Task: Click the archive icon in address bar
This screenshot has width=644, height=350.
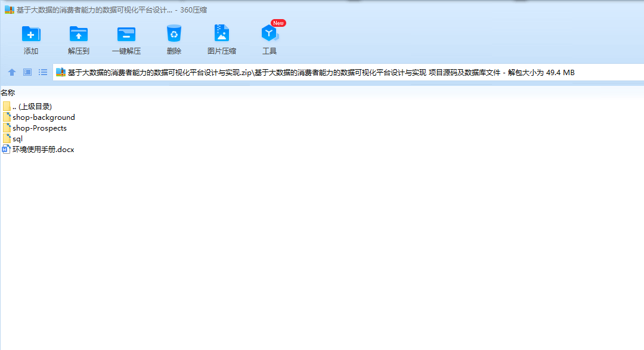Action: pyautogui.click(x=61, y=72)
